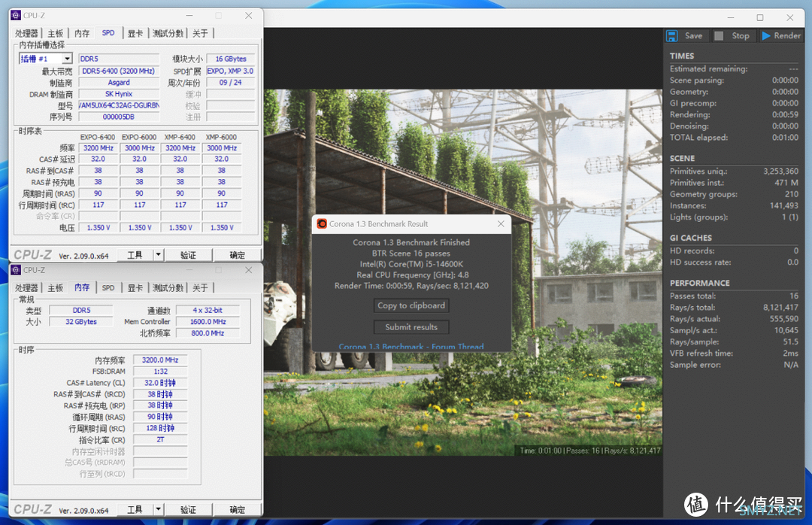Click 确定 button in bottom CPU-Z window
This screenshot has height=525, width=812.
[237, 509]
